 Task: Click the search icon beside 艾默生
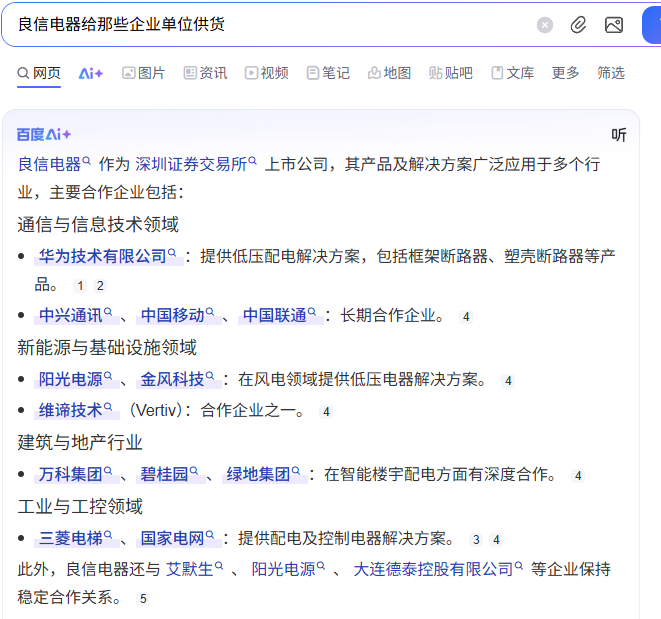219,565
